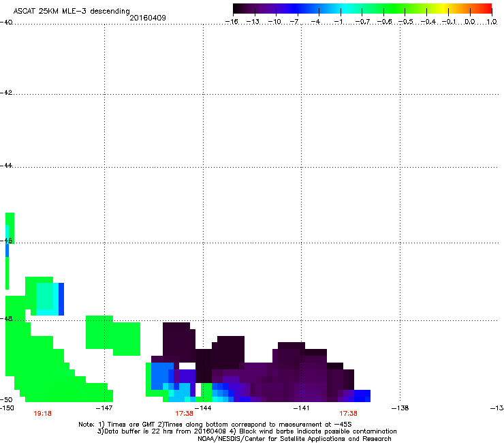Click the red 19:18 time label

[x=42, y=414]
